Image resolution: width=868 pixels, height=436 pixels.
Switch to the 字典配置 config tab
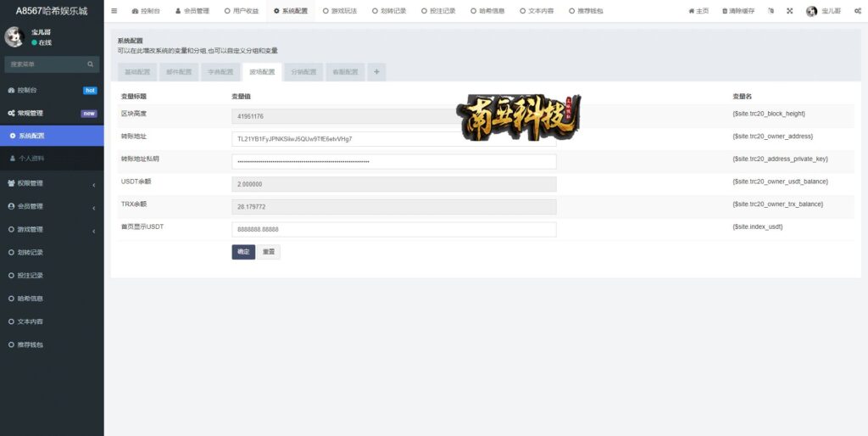[220, 72]
